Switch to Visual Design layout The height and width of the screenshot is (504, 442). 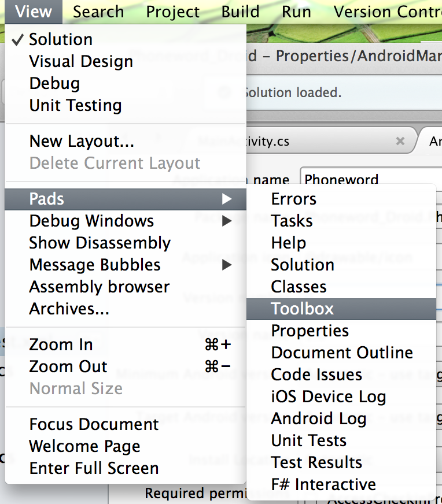81,61
